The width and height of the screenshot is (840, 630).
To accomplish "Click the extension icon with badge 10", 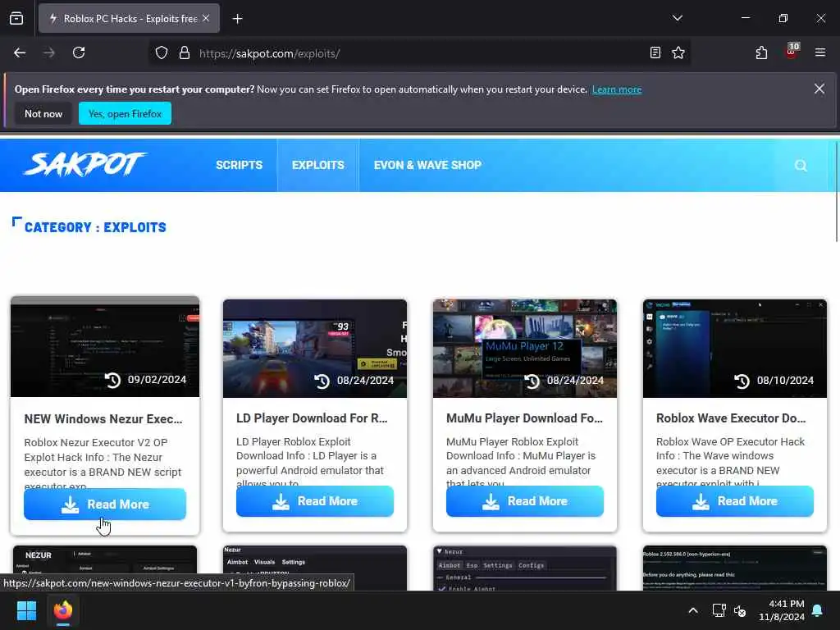I will pyautogui.click(x=792, y=52).
